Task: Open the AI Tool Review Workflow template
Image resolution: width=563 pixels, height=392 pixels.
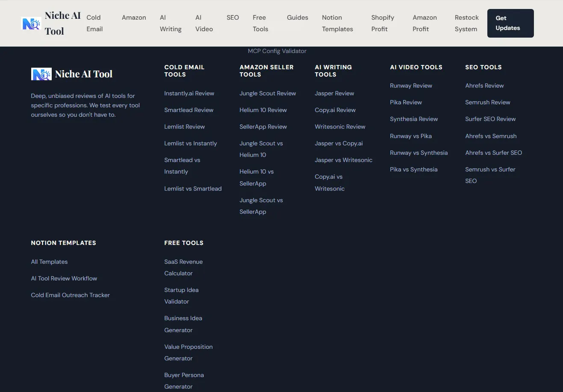Action: (64, 278)
